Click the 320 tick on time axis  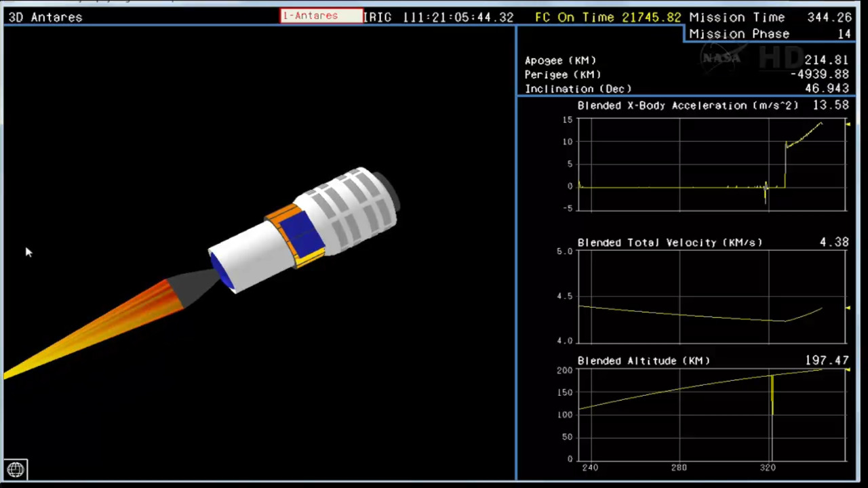[x=768, y=468]
